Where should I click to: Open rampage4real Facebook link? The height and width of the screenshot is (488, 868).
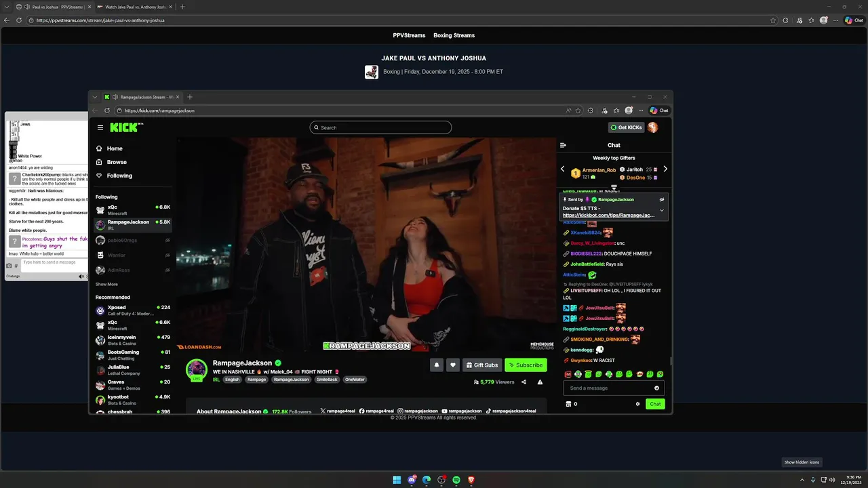[x=376, y=411]
